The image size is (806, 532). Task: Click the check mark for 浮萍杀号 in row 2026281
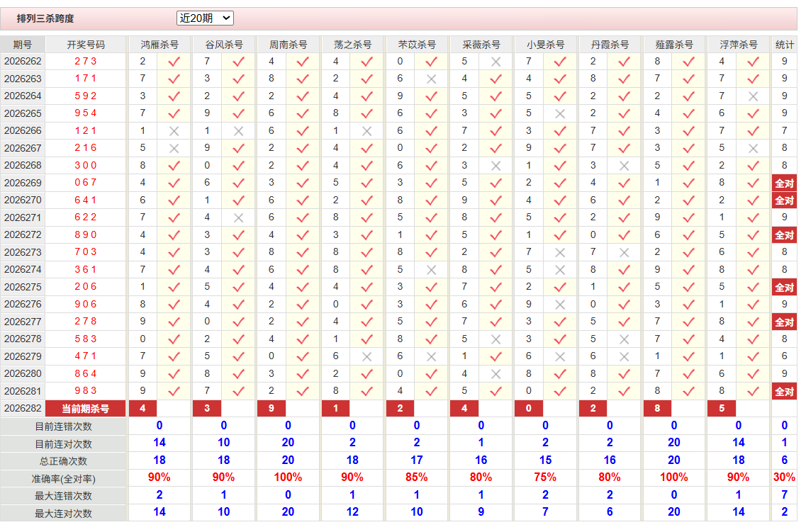coord(753,392)
